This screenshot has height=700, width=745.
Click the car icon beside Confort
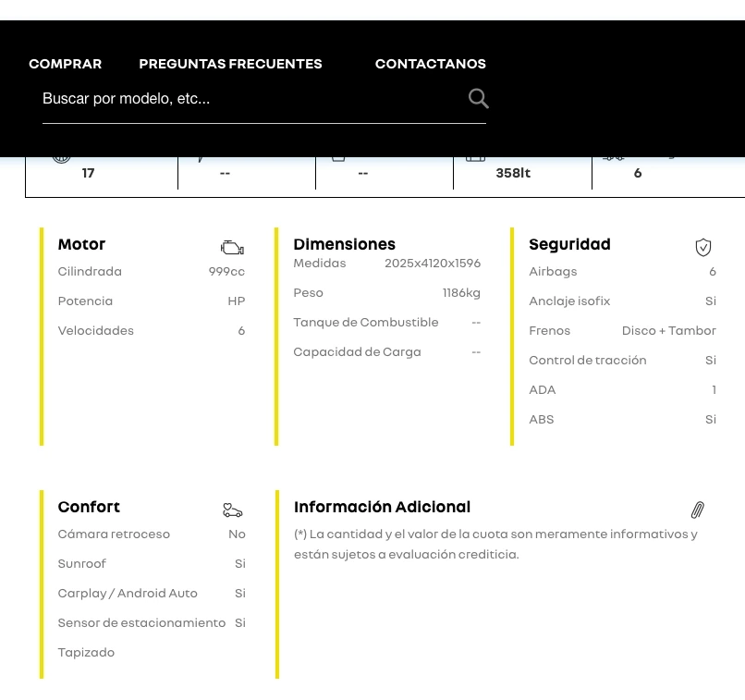[232, 510]
